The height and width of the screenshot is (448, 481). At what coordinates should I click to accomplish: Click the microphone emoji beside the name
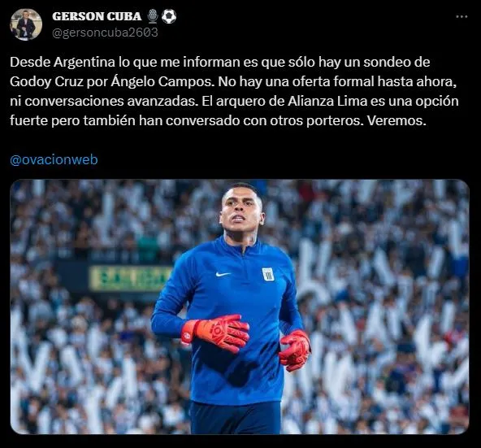(x=153, y=16)
